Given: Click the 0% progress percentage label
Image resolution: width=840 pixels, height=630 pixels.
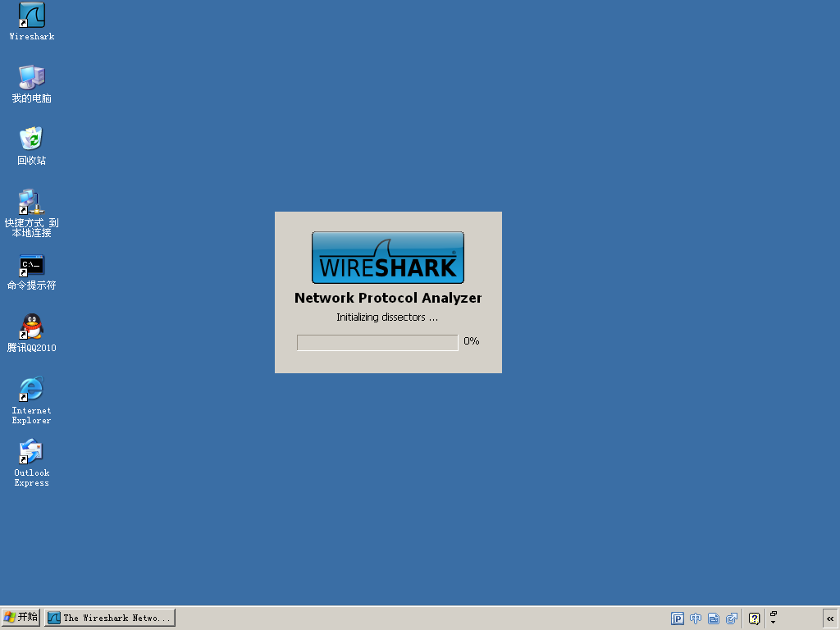Looking at the screenshot, I should click(x=472, y=340).
